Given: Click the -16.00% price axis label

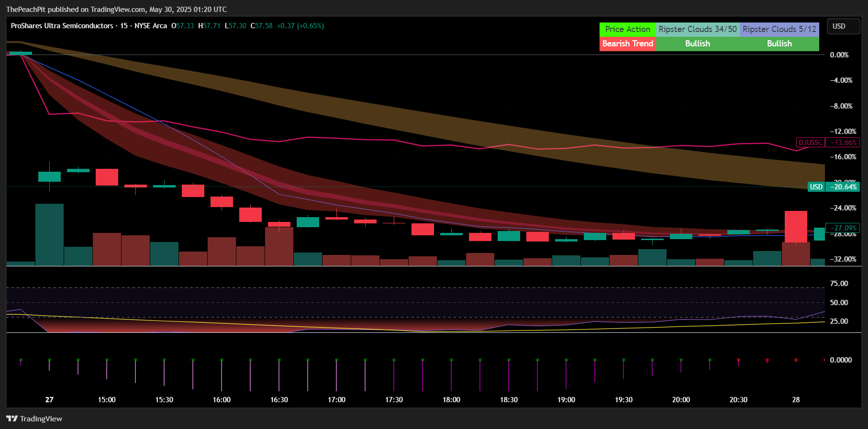Looking at the screenshot, I should (x=843, y=157).
